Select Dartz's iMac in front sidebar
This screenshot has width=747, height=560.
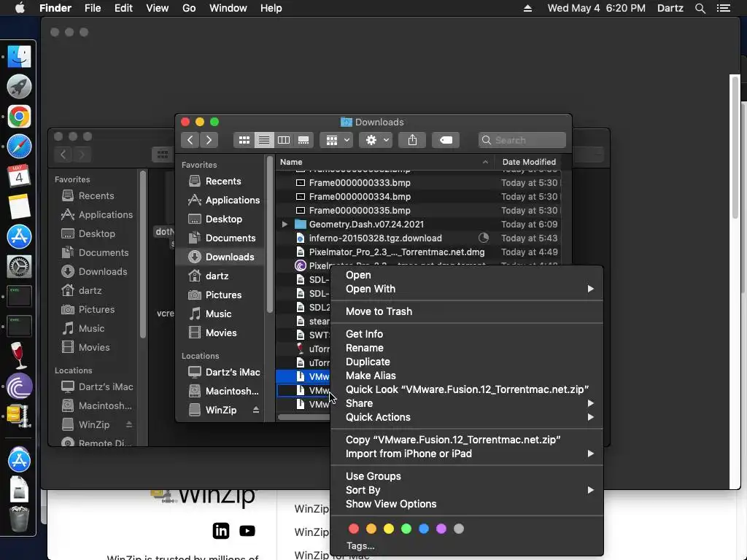224,373
